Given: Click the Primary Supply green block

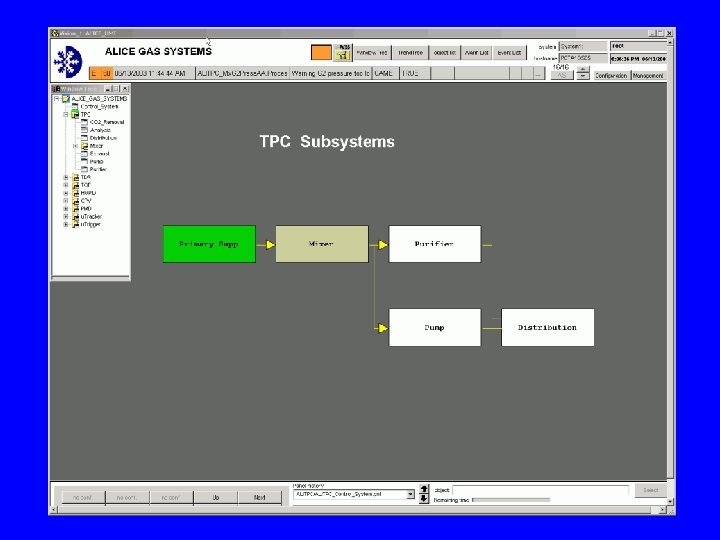Looking at the screenshot, I should pos(209,244).
